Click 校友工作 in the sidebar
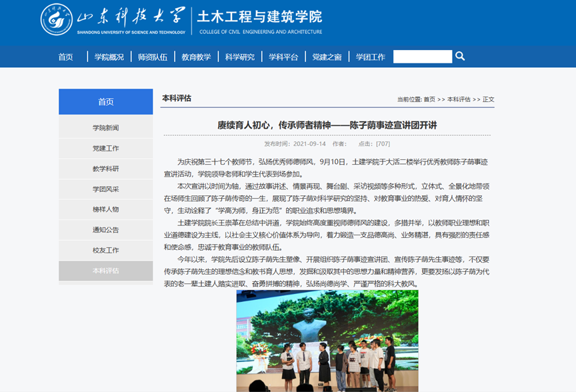This screenshot has width=576, height=392. pyautogui.click(x=106, y=250)
